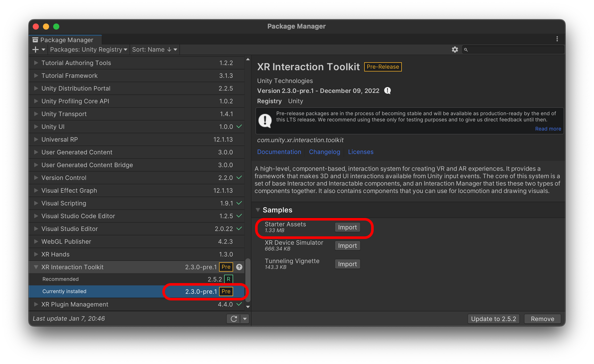Import the Starter Assets sample
The width and height of the screenshot is (594, 364).
[x=347, y=227]
